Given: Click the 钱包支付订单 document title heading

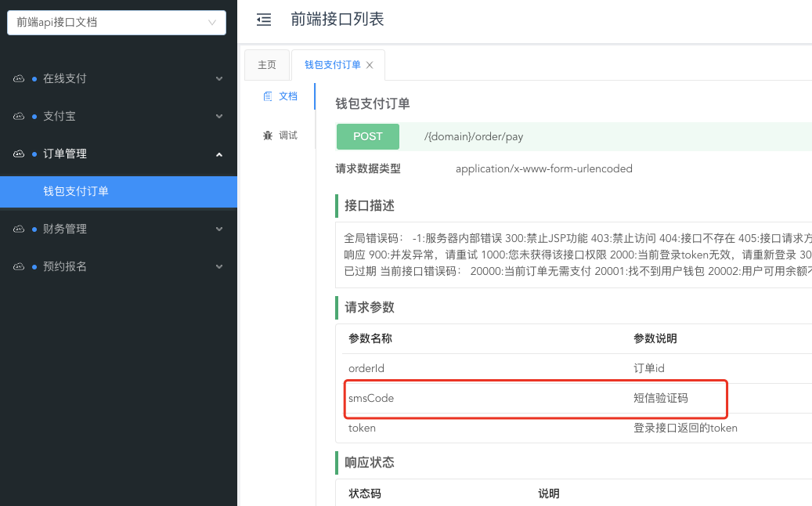Looking at the screenshot, I should [373, 104].
